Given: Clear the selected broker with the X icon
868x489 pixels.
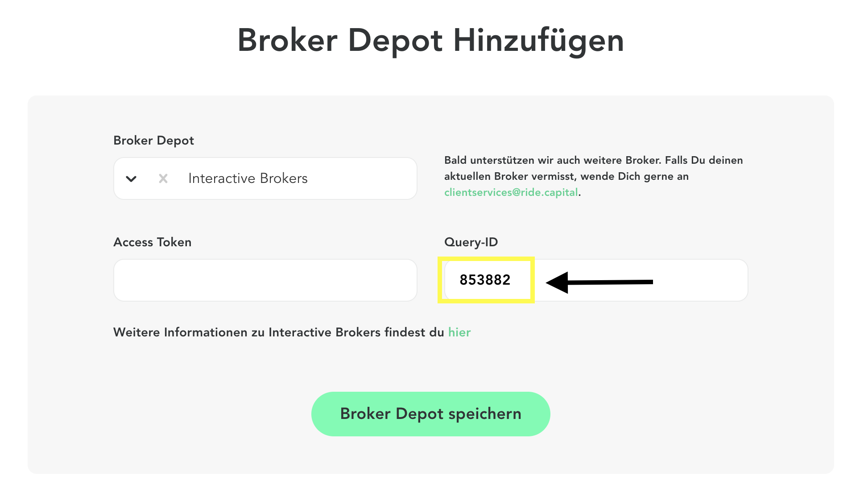Looking at the screenshot, I should point(163,179).
